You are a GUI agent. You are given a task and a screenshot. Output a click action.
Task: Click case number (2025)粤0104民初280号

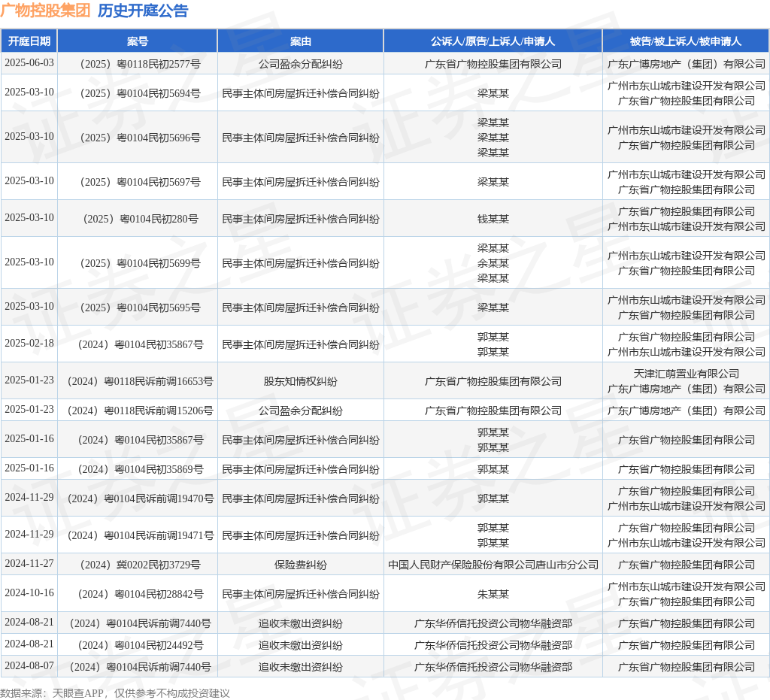(141, 219)
